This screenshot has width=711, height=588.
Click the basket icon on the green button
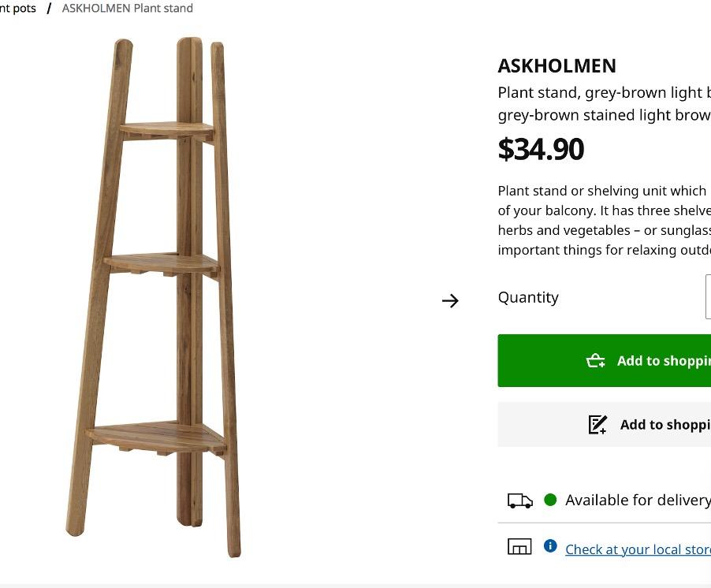pos(597,360)
